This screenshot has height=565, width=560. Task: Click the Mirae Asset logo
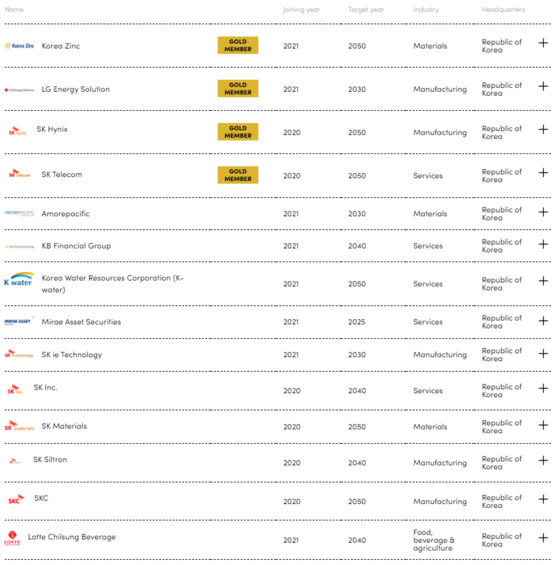tap(19, 320)
